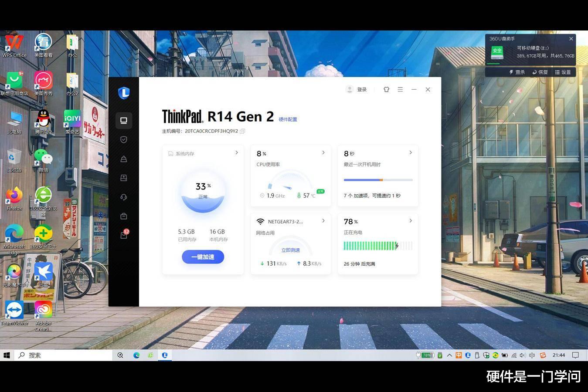Screen dimensions: 588x392
Task: Open the hamburger main menu
Action: pyautogui.click(x=400, y=89)
